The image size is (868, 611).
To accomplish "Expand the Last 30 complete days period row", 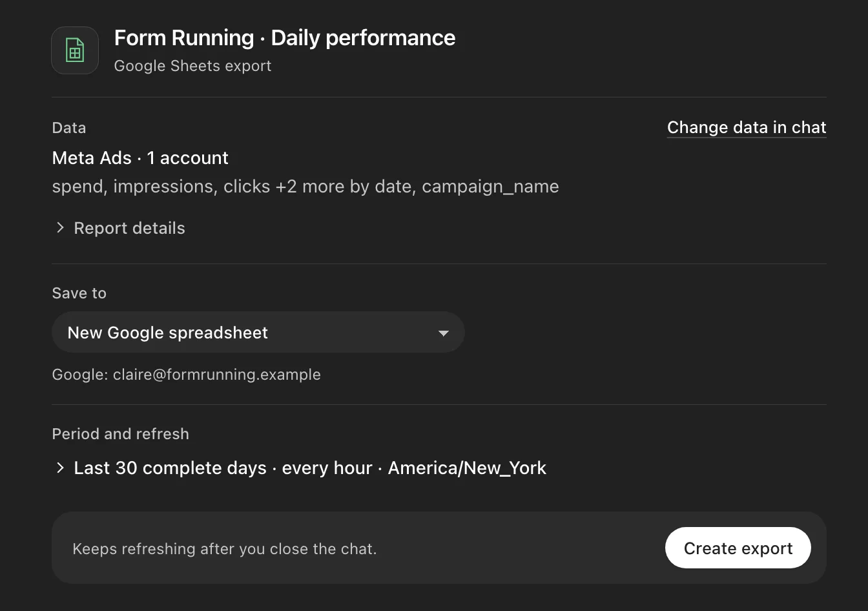I will tap(301, 468).
